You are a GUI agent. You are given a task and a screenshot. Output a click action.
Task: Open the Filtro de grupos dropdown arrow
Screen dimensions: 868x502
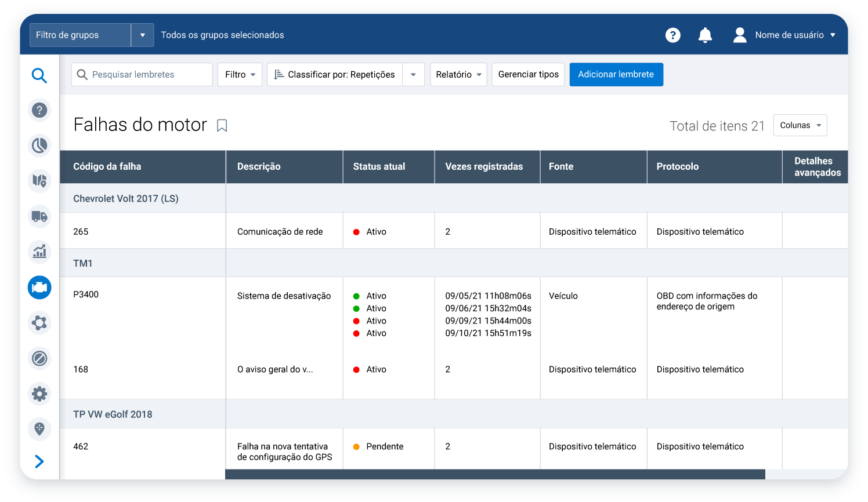click(143, 35)
